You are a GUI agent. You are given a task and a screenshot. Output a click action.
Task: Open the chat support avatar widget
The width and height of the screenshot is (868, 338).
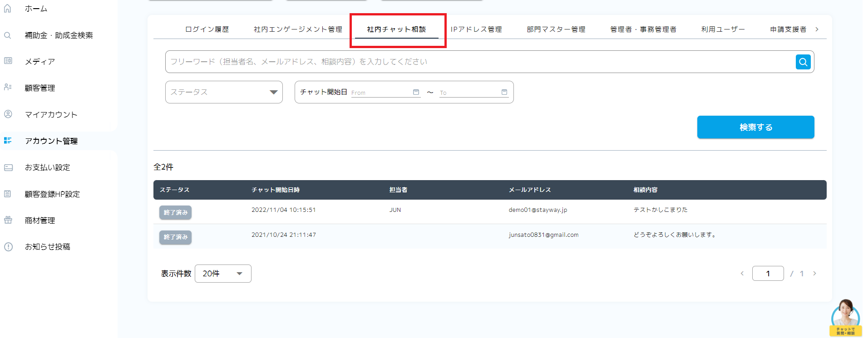click(x=845, y=317)
